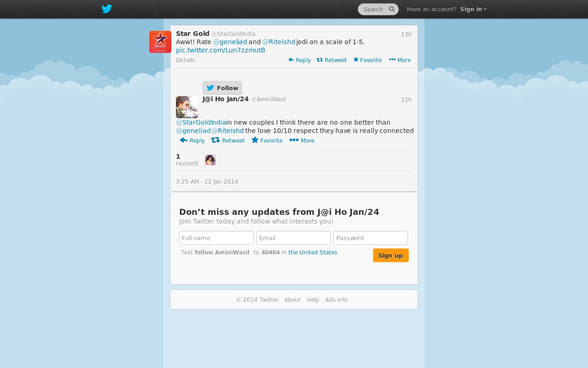588x368 pixels.
Task: Open the @geneliad mention in Star Gold tweet
Action: pos(230,42)
